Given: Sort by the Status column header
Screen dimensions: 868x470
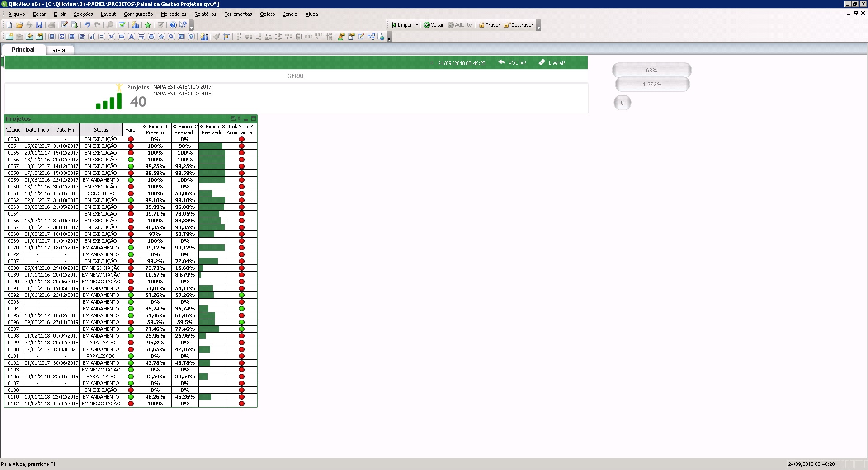Looking at the screenshot, I should (101, 130).
